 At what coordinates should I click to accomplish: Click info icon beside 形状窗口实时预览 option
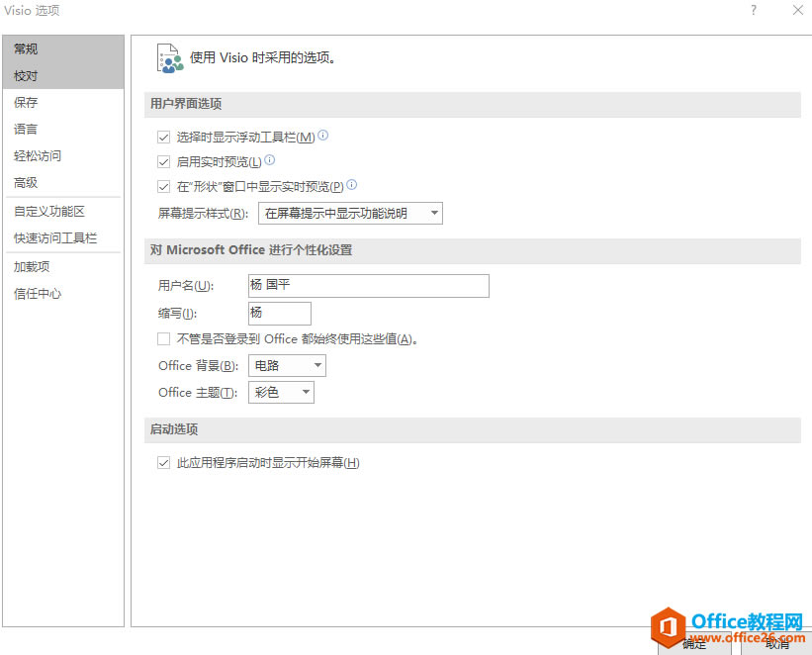[x=352, y=184]
